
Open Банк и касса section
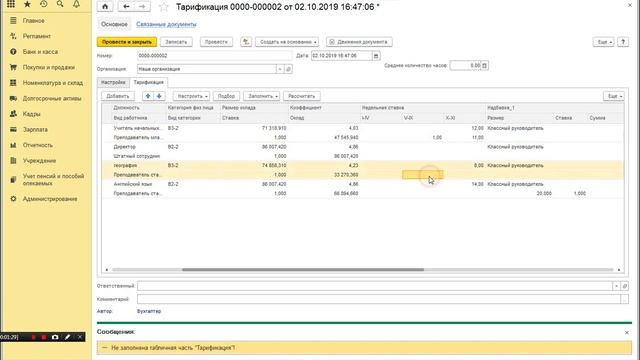tap(40, 51)
